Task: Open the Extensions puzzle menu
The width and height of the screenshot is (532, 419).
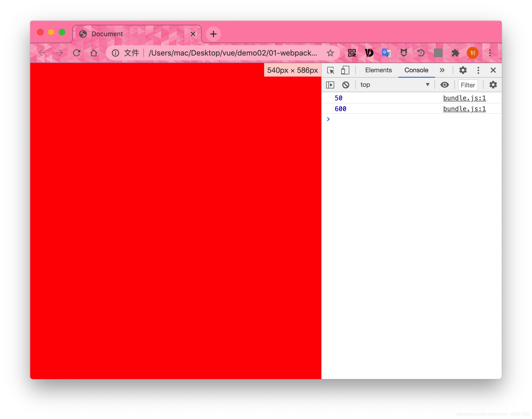Action: (x=455, y=53)
